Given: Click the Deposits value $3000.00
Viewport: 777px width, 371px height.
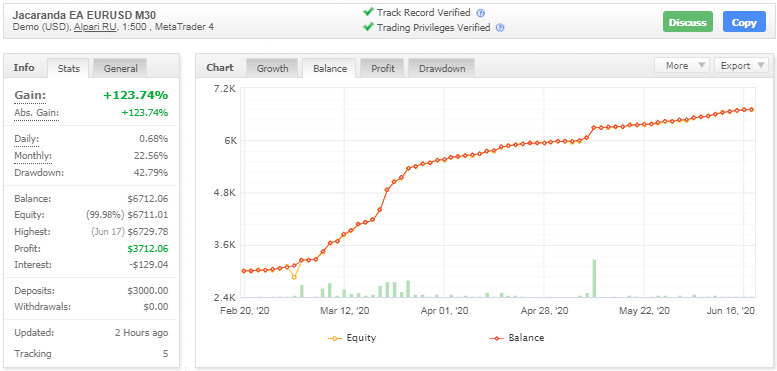Looking at the screenshot, I should 148,291.
